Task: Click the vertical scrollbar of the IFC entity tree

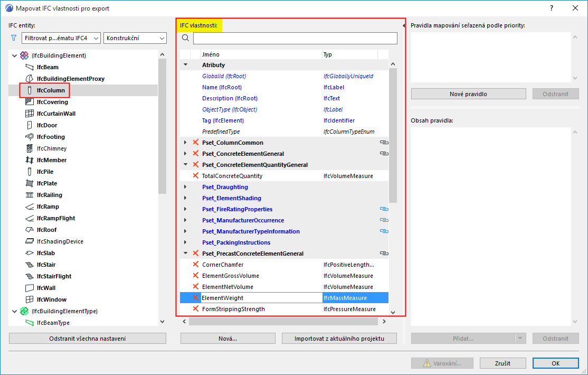Action: (162, 126)
